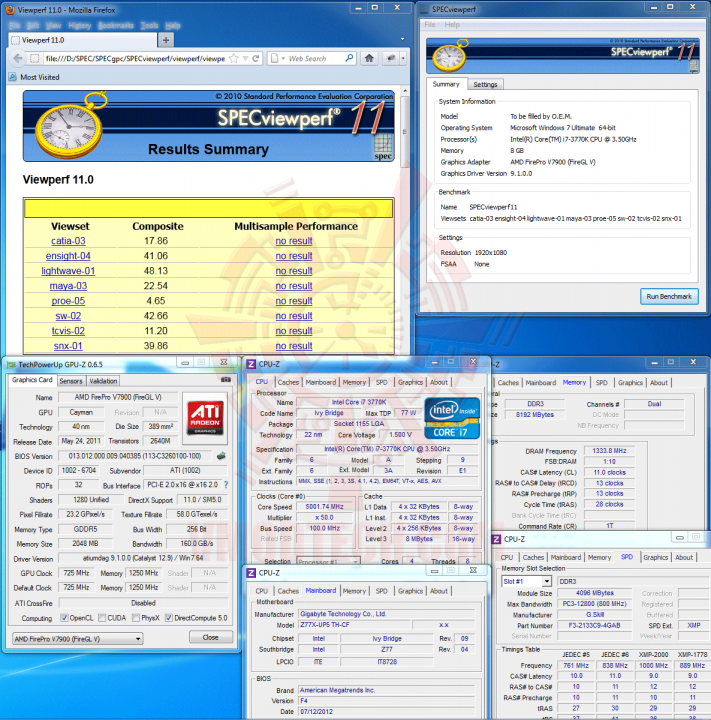Toggle the OpenCL checkbox
The width and height of the screenshot is (711, 720).
(x=64, y=618)
